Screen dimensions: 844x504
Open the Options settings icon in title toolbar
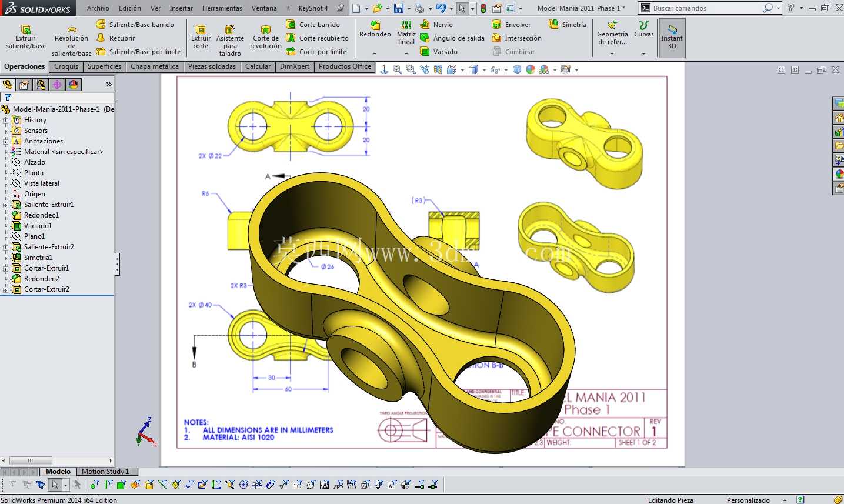[510, 8]
